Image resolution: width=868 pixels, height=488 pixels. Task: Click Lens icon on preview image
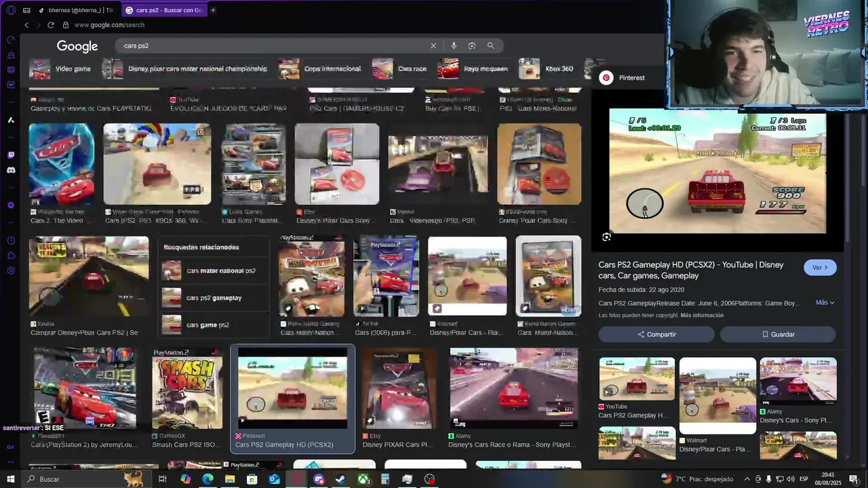[x=606, y=237]
